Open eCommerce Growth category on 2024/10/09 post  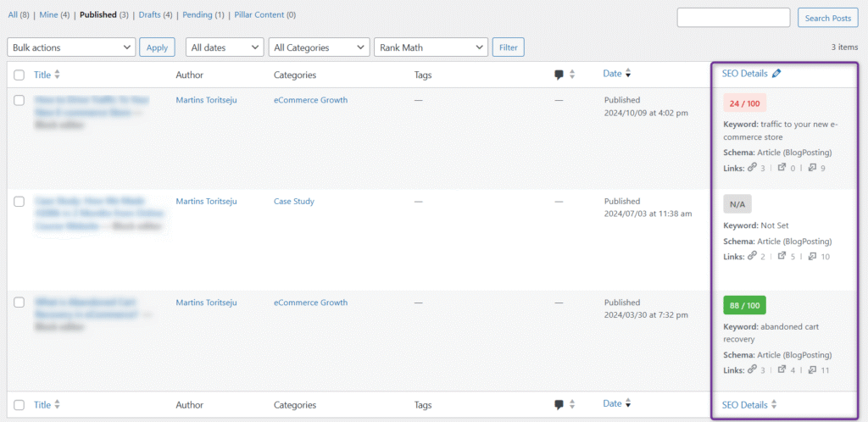(310, 100)
